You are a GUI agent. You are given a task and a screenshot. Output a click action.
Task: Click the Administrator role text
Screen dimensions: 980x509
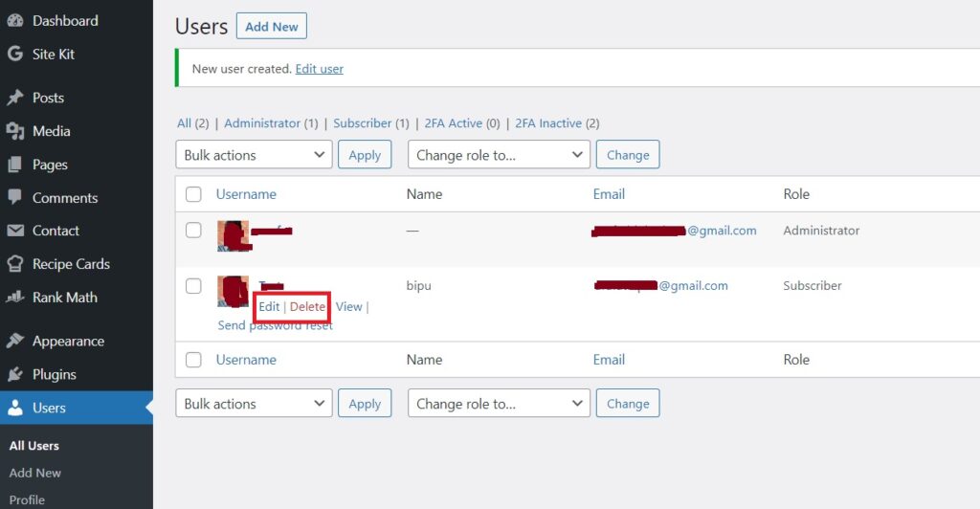click(821, 231)
